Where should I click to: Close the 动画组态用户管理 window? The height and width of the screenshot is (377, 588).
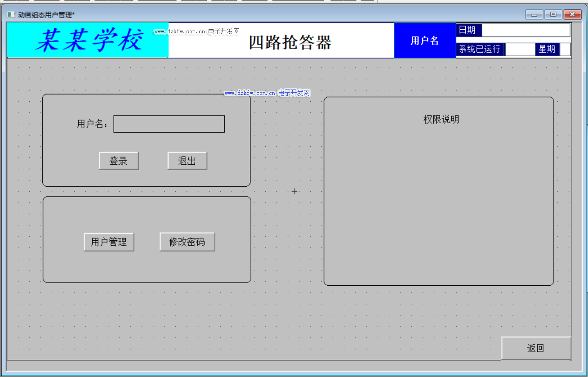pos(572,15)
